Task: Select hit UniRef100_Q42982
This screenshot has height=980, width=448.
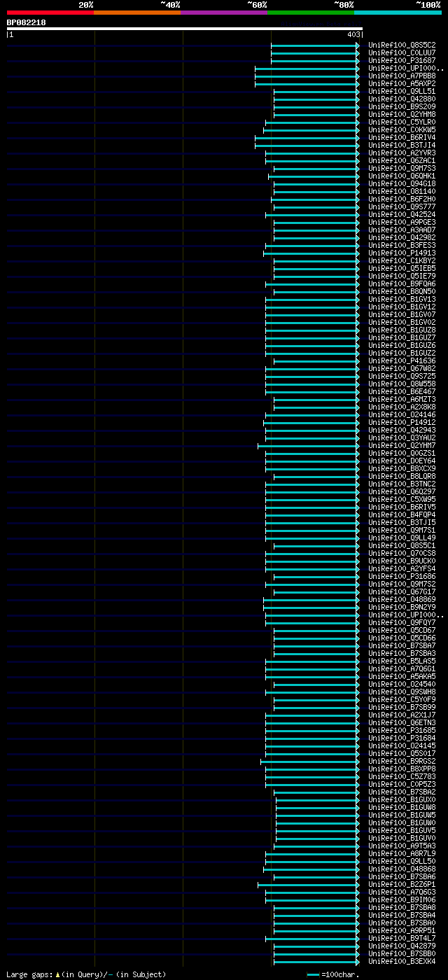Action: pyautogui.click(x=402, y=237)
